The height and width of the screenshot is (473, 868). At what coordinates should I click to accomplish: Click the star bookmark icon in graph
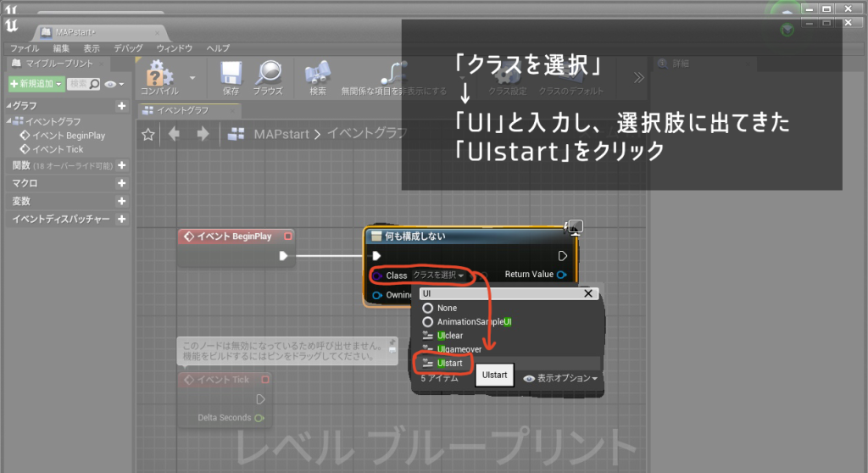click(147, 134)
